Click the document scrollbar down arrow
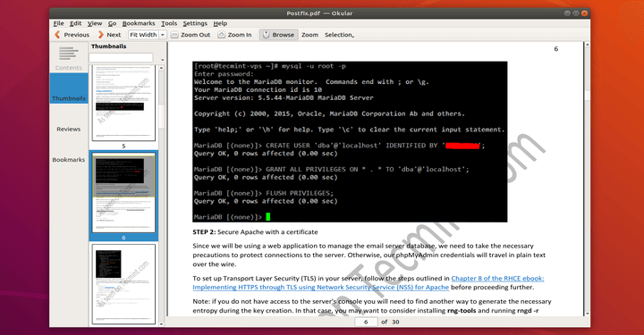This screenshot has height=335, width=644. point(588,314)
